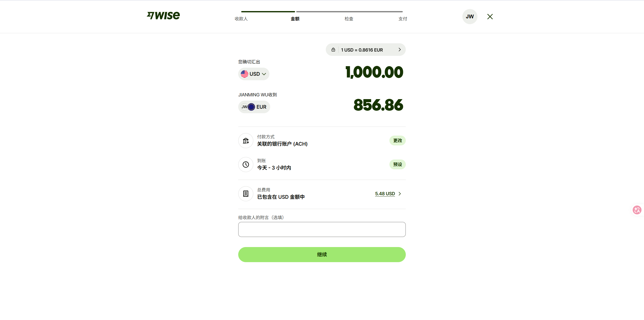Open the USD currency dropdown
The height and width of the screenshot is (320, 644).
254,74
